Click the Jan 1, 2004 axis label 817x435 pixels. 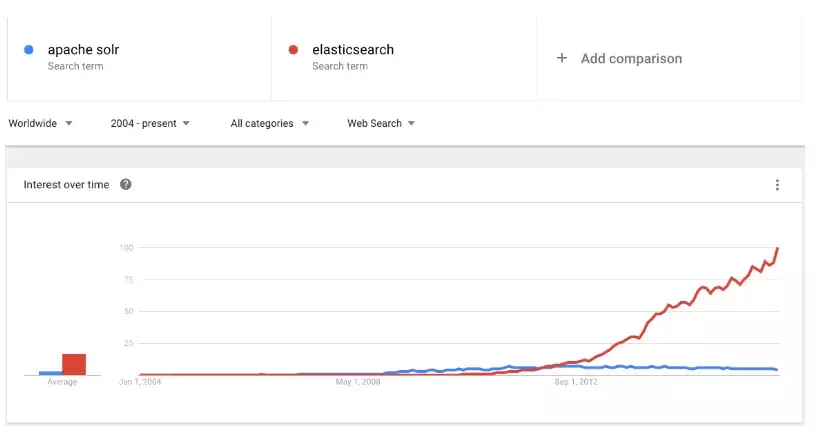pyautogui.click(x=140, y=382)
